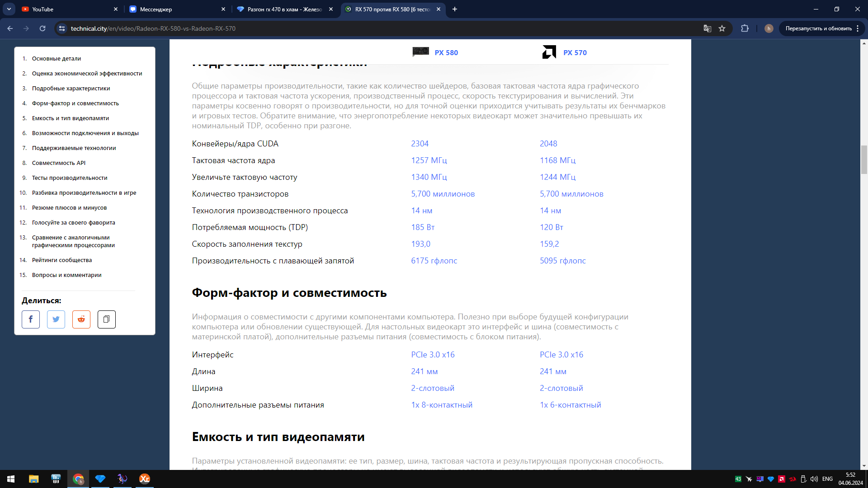Open PX 570 link in header
Screen dimensions: 868x488
click(575, 52)
